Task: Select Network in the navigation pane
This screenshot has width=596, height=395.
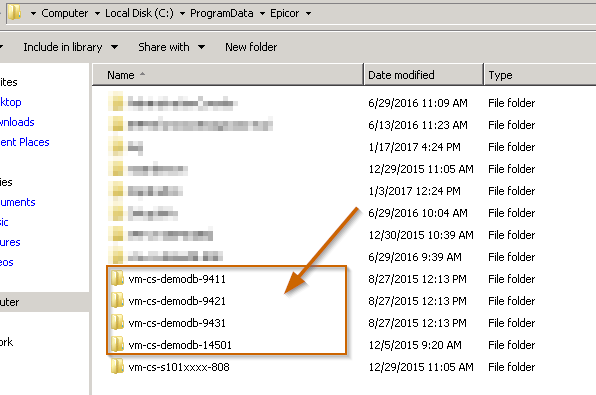Action: 6,342
